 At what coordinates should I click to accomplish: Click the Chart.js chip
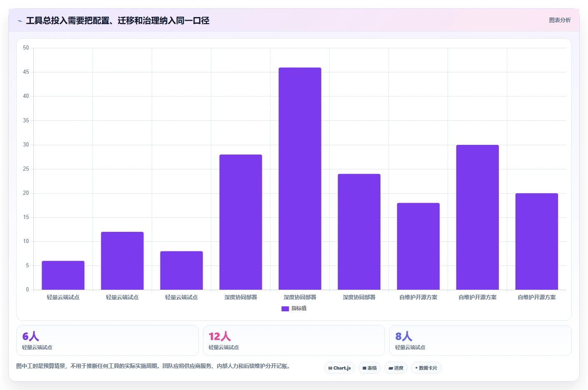pos(340,368)
